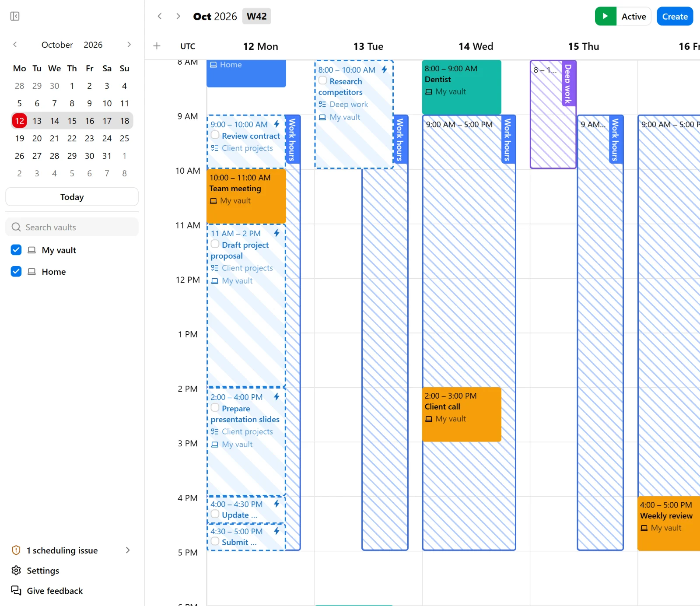
Task: Uncheck the My vault calendar checkbox
Action: tap(16, 250)
